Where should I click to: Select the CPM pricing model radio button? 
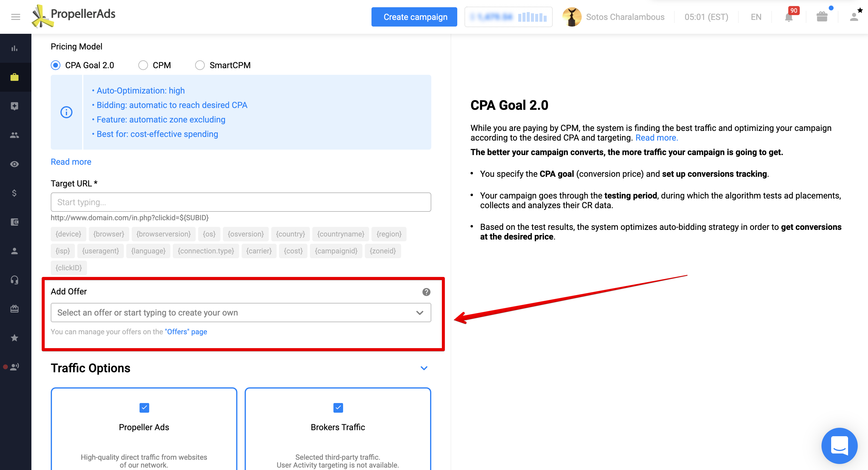[x=143, y=65]
